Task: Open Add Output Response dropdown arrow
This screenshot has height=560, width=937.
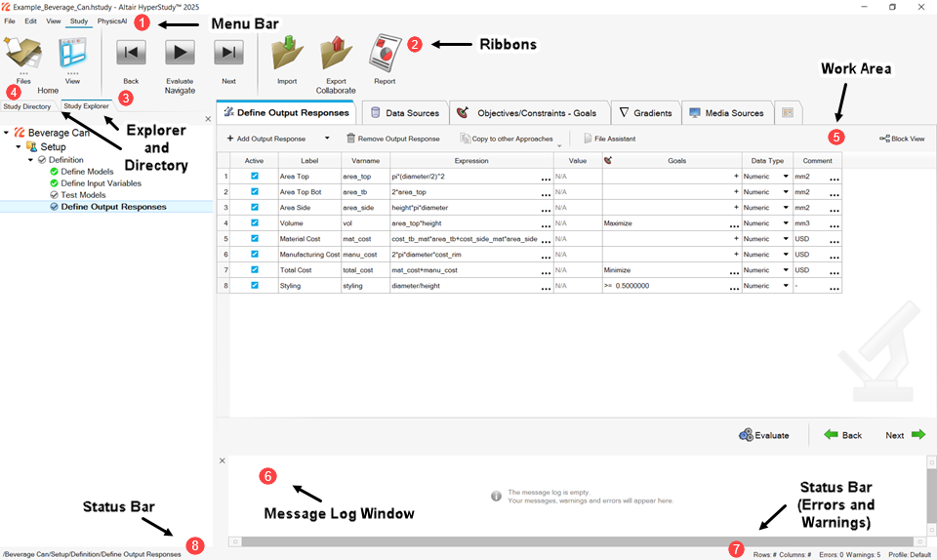Action: click(x=327, y=138)
